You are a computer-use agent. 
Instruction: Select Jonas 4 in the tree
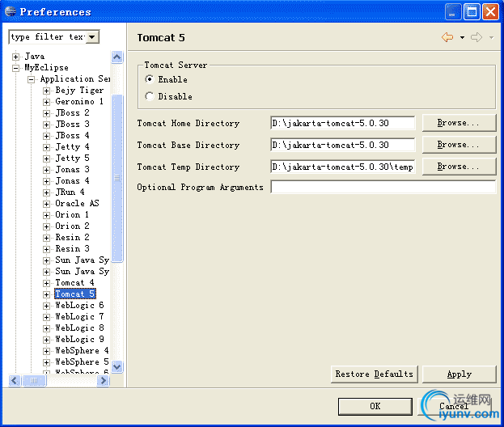(72, 180)
